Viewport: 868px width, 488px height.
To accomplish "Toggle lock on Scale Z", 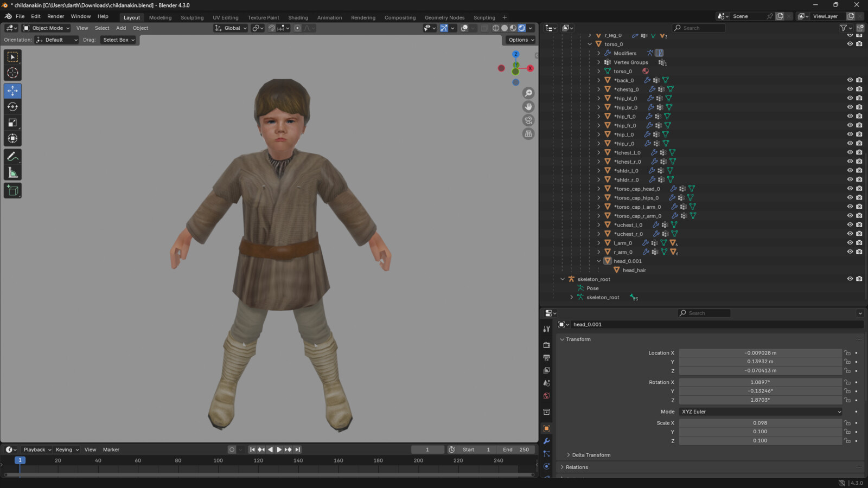I will [847, 441].
